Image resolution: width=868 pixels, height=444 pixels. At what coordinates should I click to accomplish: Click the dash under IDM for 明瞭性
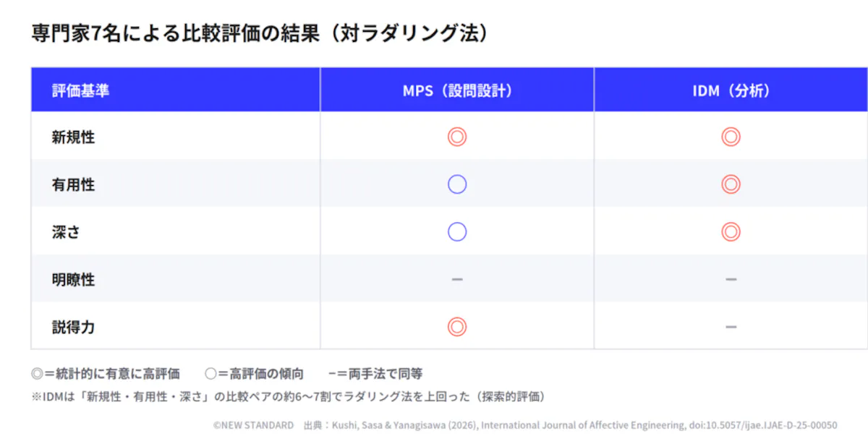[731, 279]
